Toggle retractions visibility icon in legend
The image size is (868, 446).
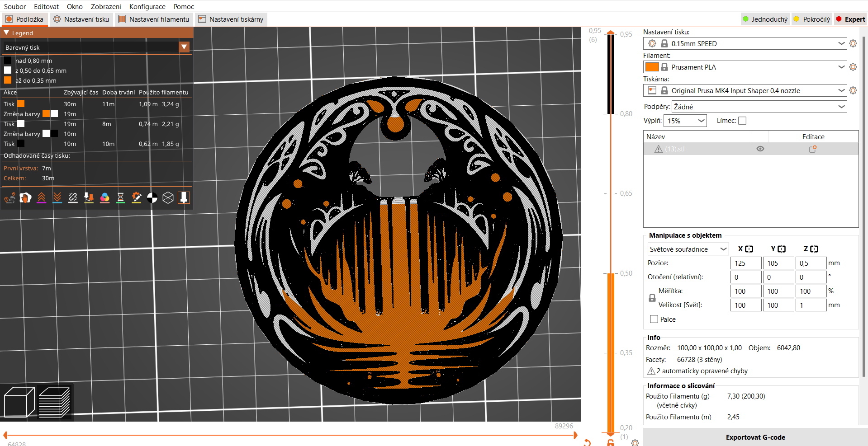(41, 198)
